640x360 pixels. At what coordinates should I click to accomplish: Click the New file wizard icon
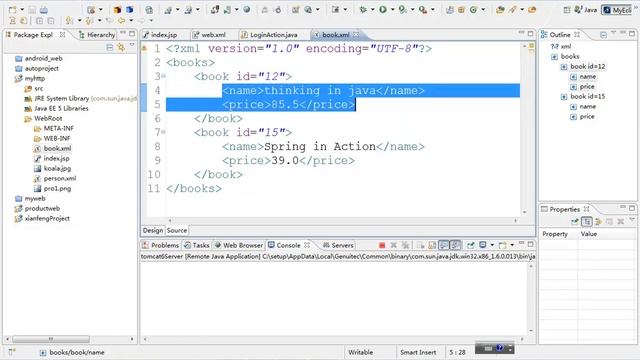point(12,9)
